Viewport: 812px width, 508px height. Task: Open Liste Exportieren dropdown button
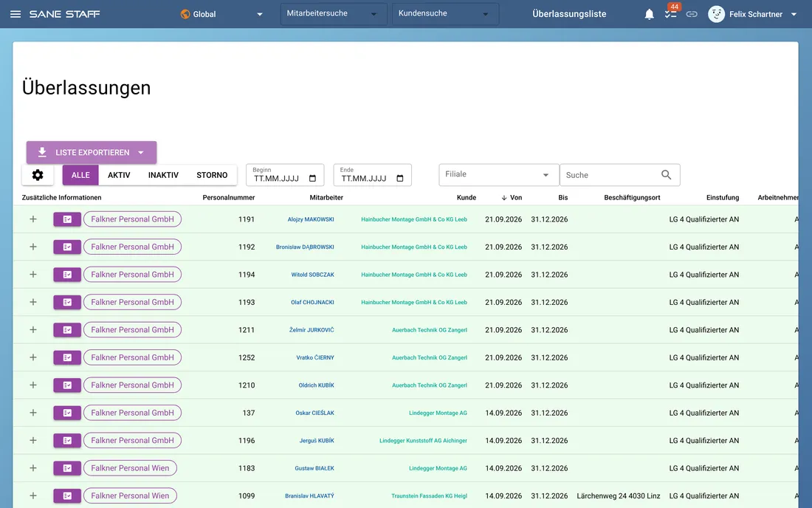click(92, 152)
